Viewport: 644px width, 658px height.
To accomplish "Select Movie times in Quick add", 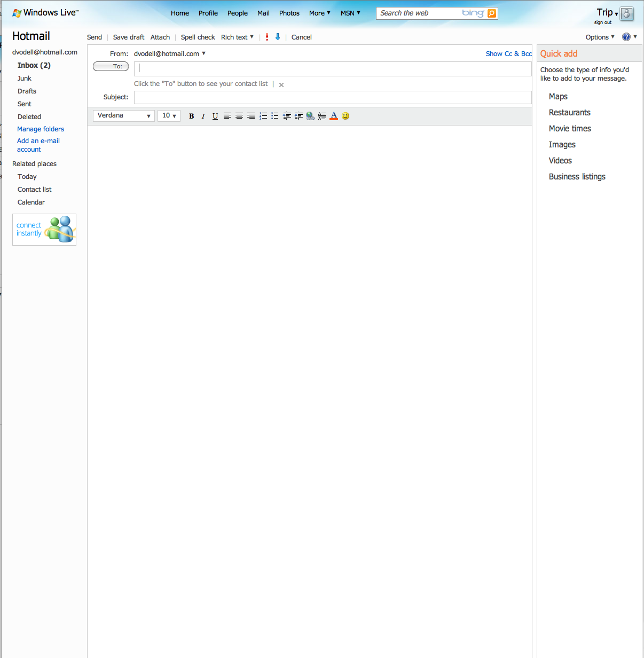I will point(570,128).
